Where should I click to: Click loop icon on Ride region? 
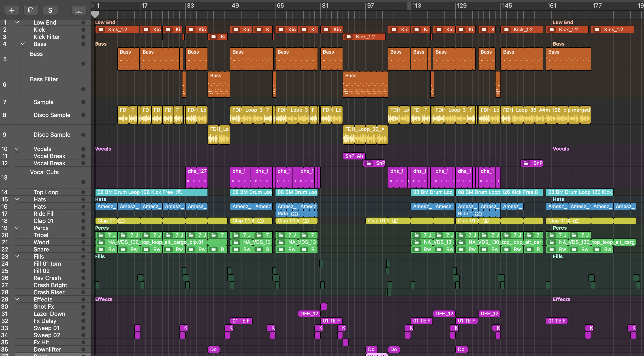pos(294,214)
